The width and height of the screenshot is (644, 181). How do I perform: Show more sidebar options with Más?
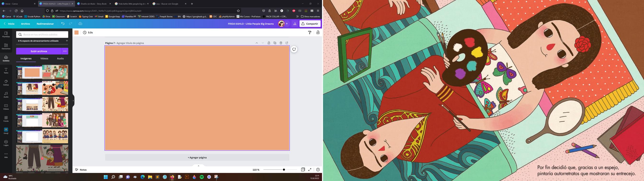tap(6, 155)
